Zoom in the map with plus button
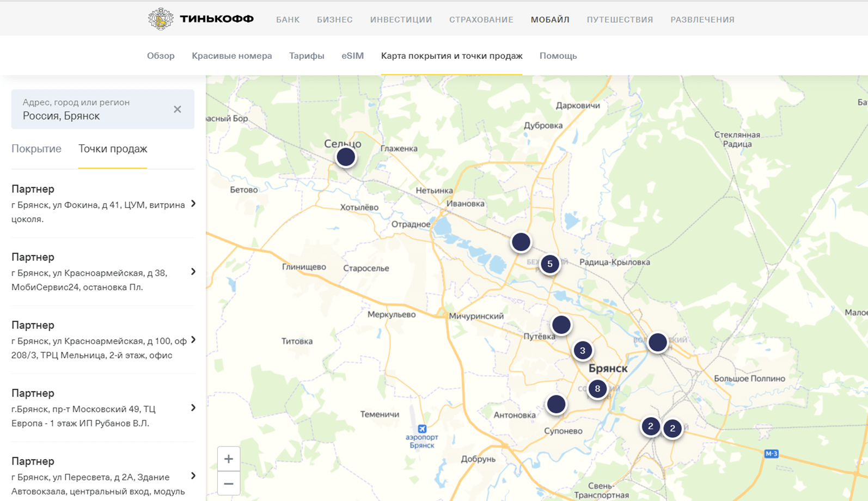The height and width of the screenshot is (501, 868). pyautogui.click(x=229, y=459)
